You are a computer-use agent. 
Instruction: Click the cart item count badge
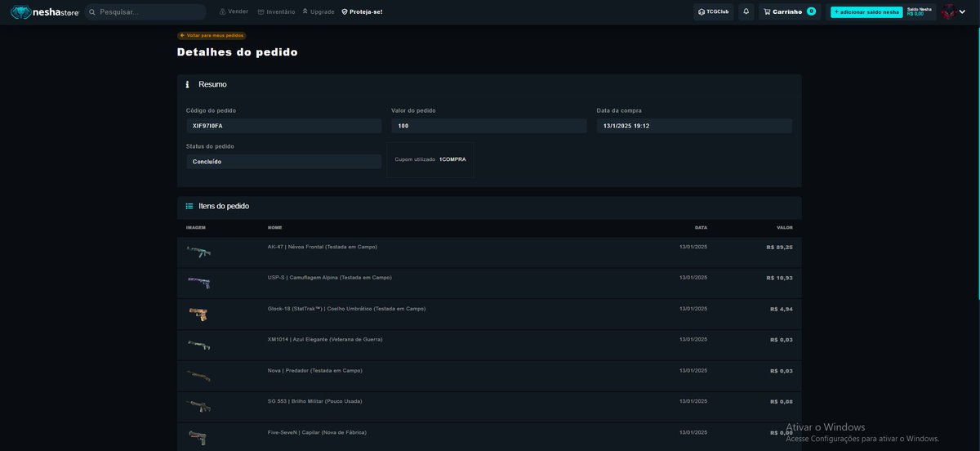(811, 11)
